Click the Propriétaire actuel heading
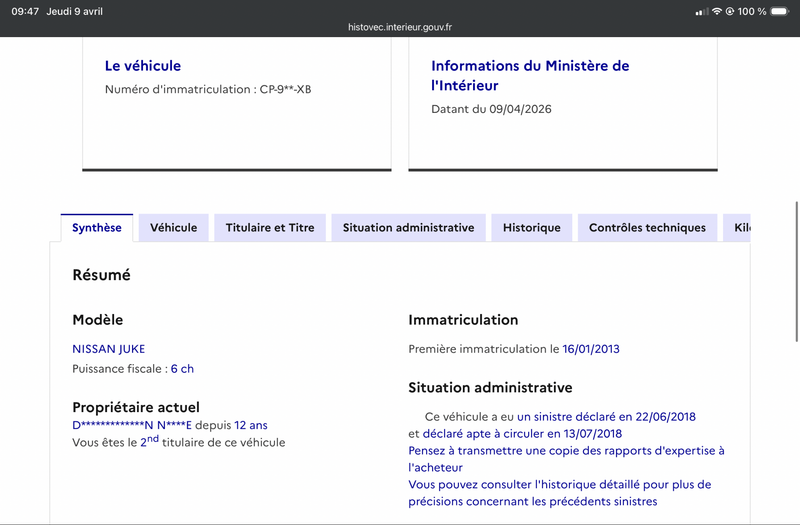800x525 pixels. 136,407
